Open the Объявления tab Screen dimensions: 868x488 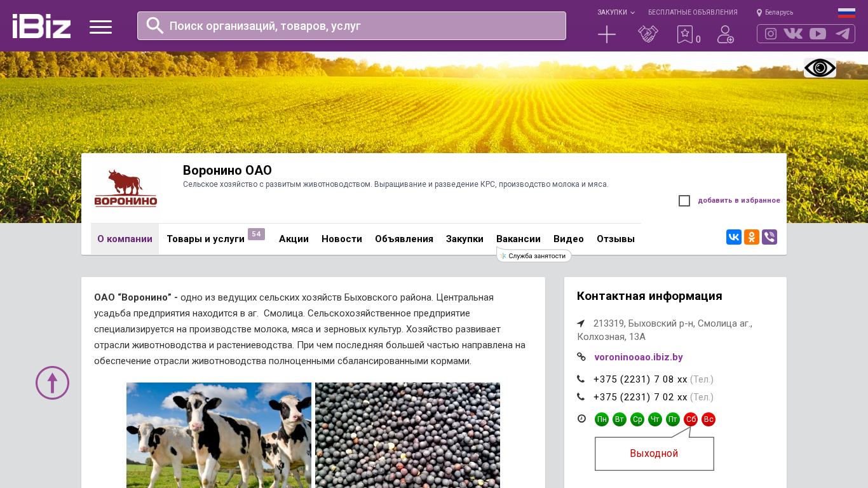(404, 239)
